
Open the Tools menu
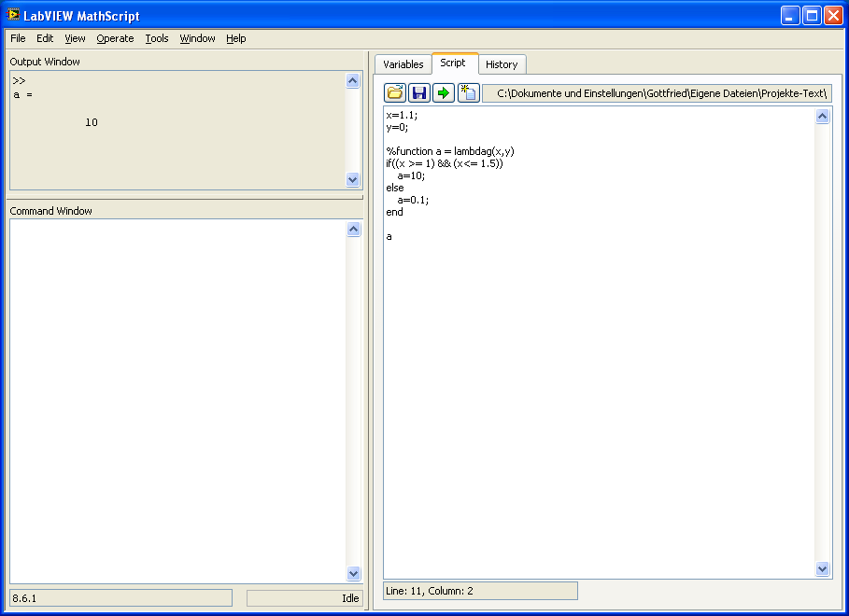pos(157,38)
